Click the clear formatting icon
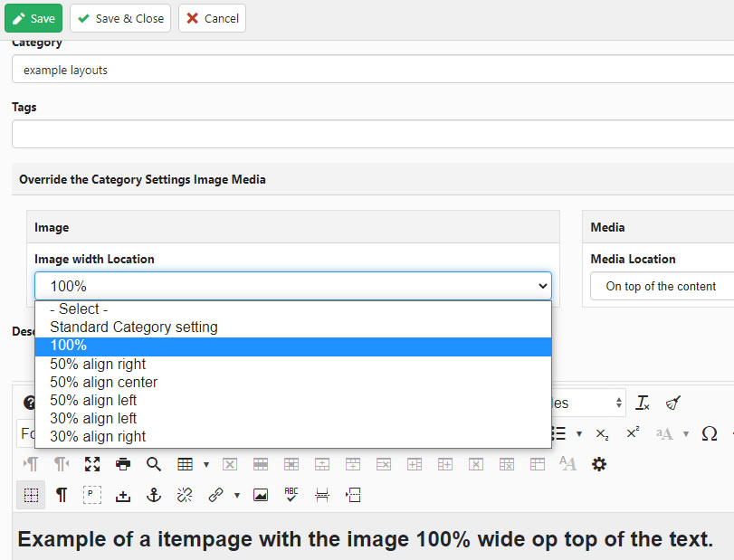The image size is (734, 560). (x=643, y=403)
